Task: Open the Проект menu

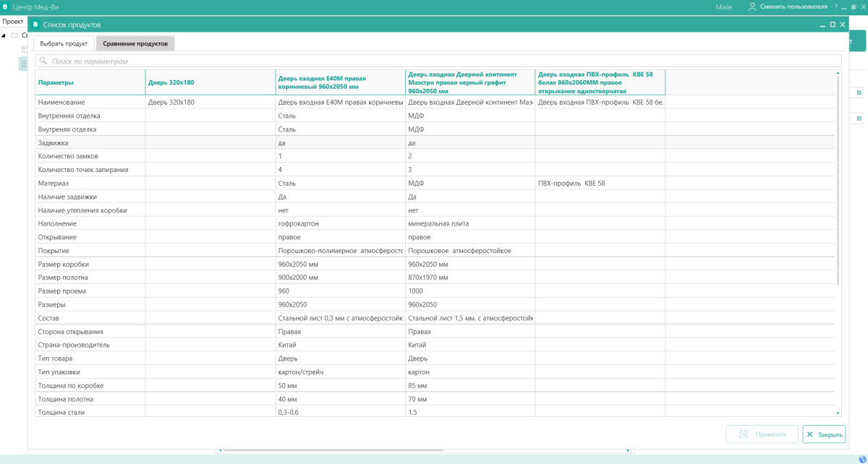Action: [13, 21]
